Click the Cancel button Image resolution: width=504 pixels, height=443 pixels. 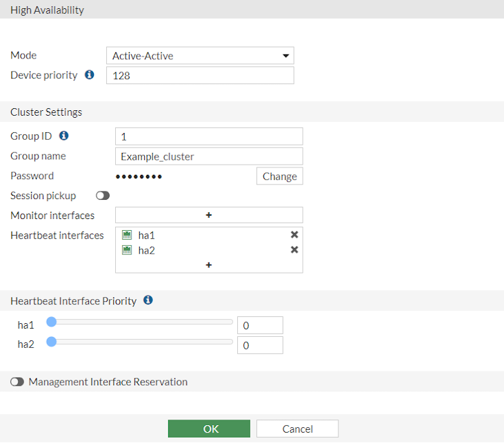[x=297, y=429]
